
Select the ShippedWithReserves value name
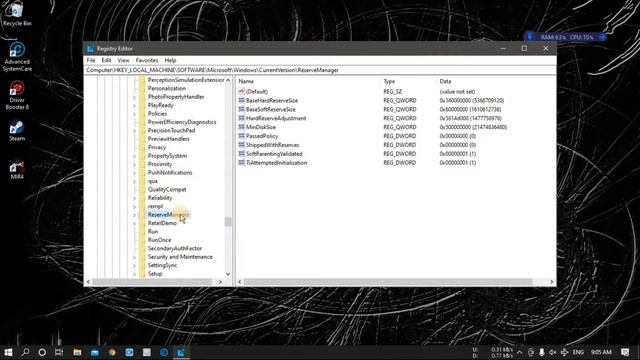[x=272, y=145]
